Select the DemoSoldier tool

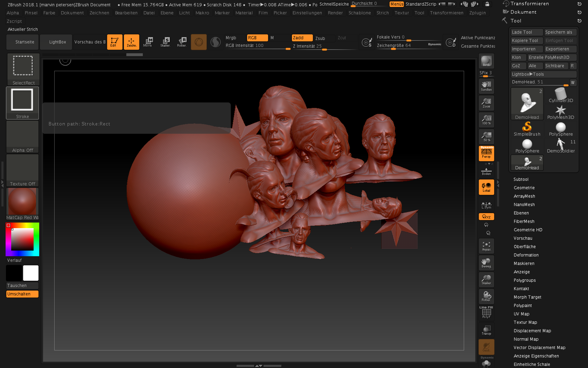pyautogui.click(x=561, y=146)
